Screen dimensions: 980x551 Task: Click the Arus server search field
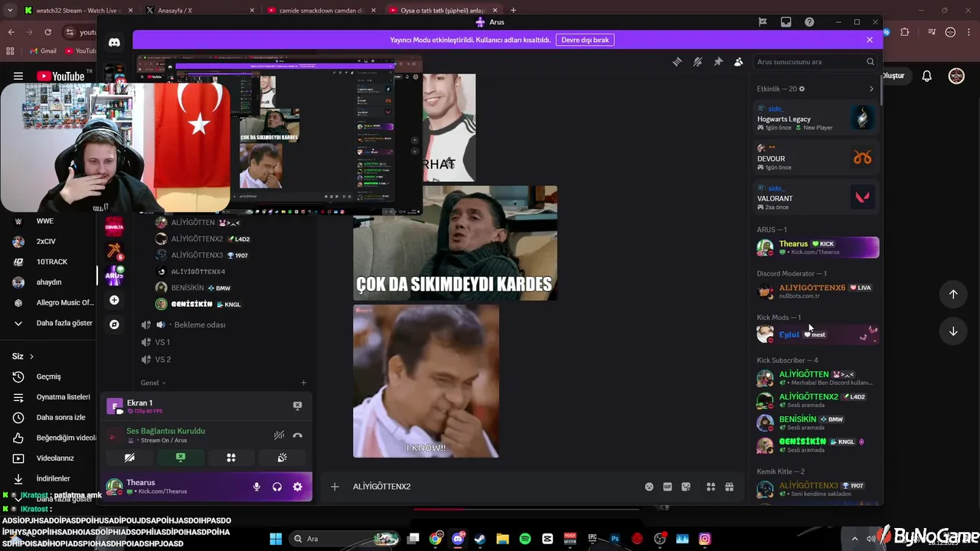tap(815, 62)
